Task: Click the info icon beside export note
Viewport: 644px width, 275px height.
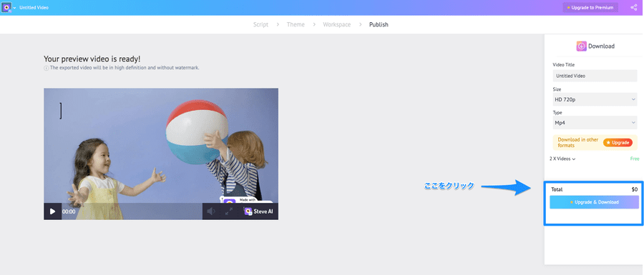Action: tap(46, 69)
